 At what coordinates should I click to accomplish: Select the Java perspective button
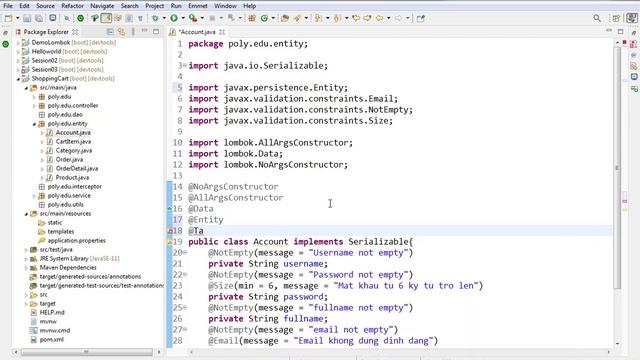[632, 18]
